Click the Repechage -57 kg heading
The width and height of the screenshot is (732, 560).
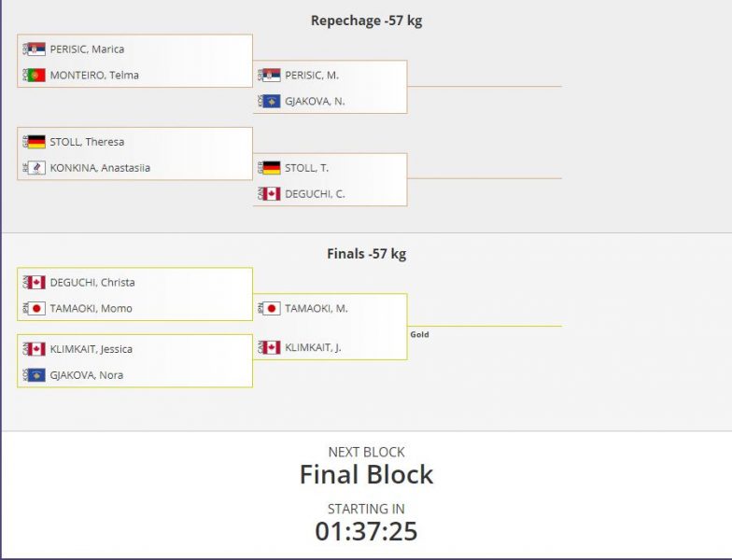pyautogui.click(x=366, y=21)
